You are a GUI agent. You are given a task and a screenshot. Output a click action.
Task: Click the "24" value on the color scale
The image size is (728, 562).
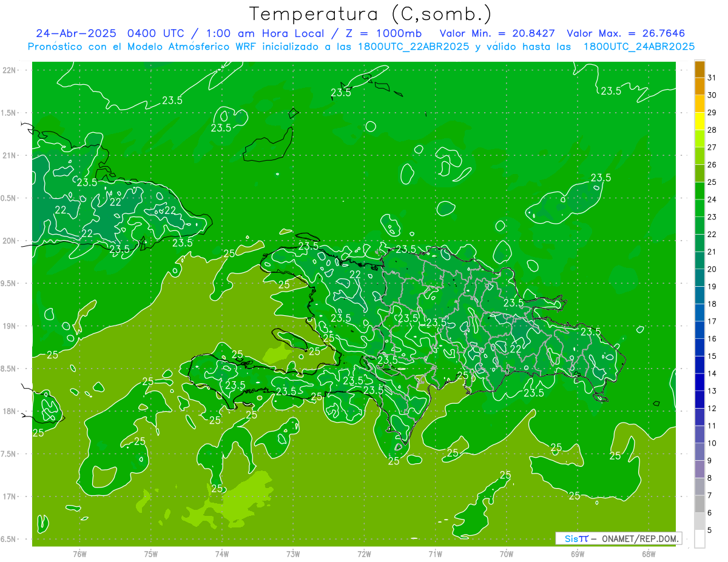coord(712,199)
